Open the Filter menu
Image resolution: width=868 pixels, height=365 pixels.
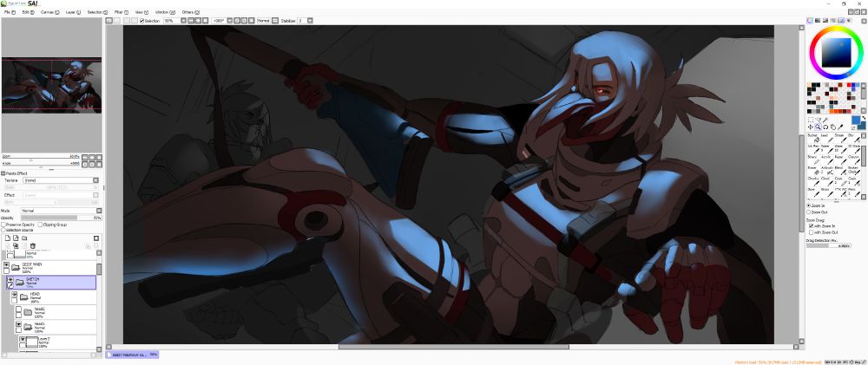(122, 11)
